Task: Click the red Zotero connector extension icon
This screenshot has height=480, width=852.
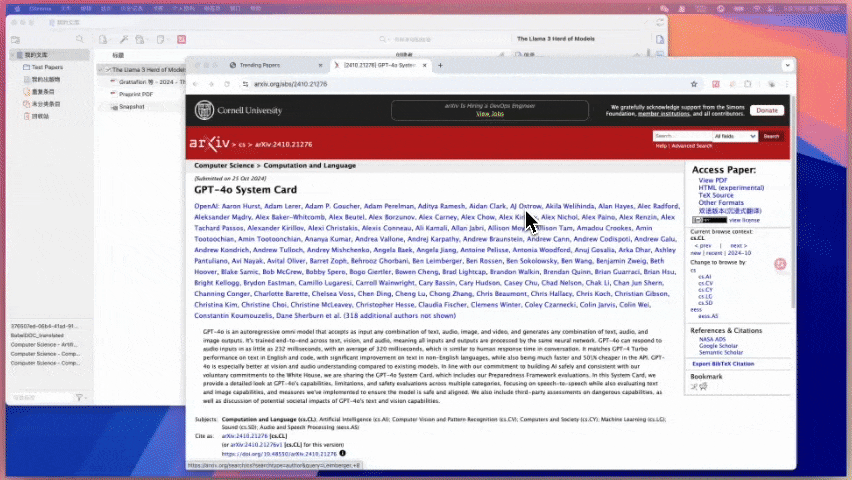Action: pyautogui.click(x=716, y=84)
